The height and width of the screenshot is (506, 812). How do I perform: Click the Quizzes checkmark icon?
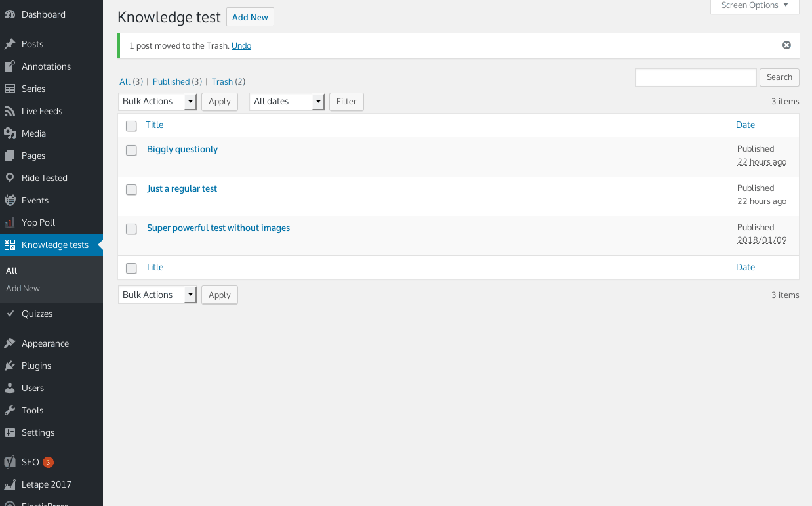point(10,314)
